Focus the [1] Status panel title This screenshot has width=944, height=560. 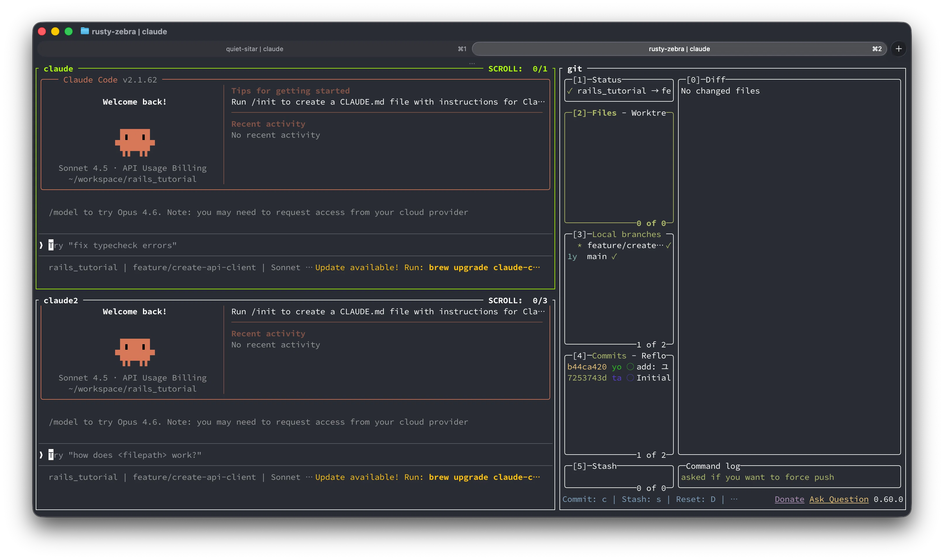[x=597, y=80]
